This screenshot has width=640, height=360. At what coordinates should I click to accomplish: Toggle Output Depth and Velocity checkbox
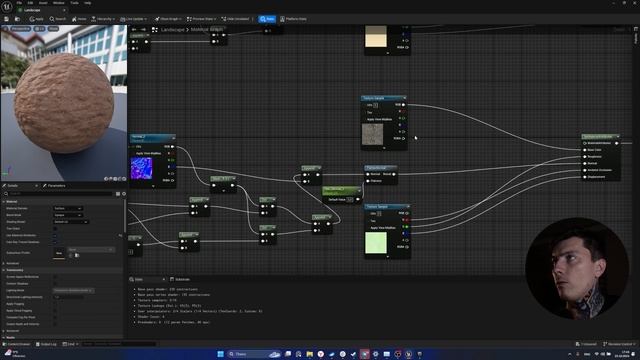coord(55,324)
